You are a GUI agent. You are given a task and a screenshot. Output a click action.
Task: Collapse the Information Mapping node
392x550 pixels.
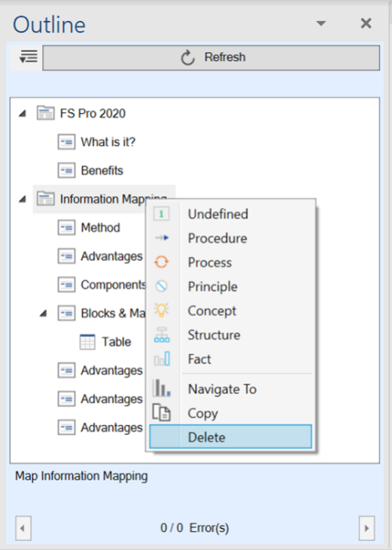pyautogui.click(x=23, y=199)
